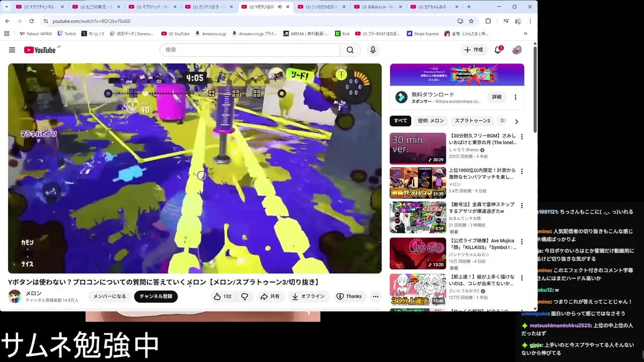644x362 pixels.
Task: Open the video's more actions ellipsis
Action: [x=375, y=297]
